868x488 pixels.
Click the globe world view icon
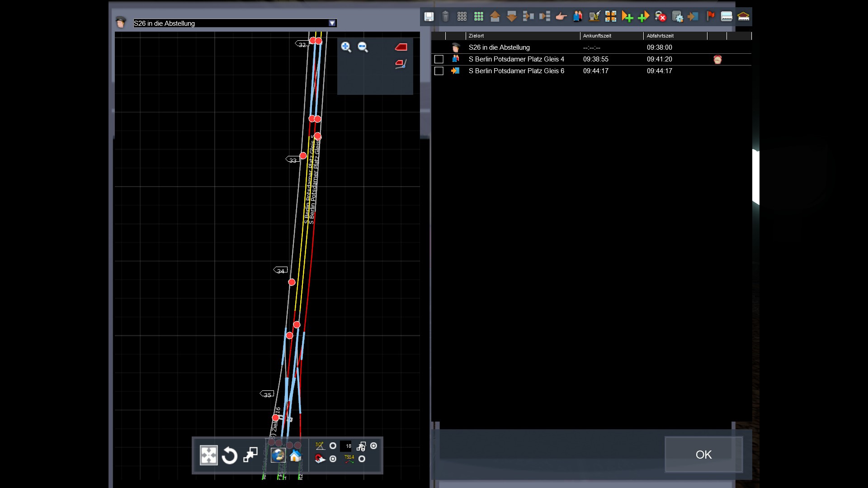coord(278,455)
